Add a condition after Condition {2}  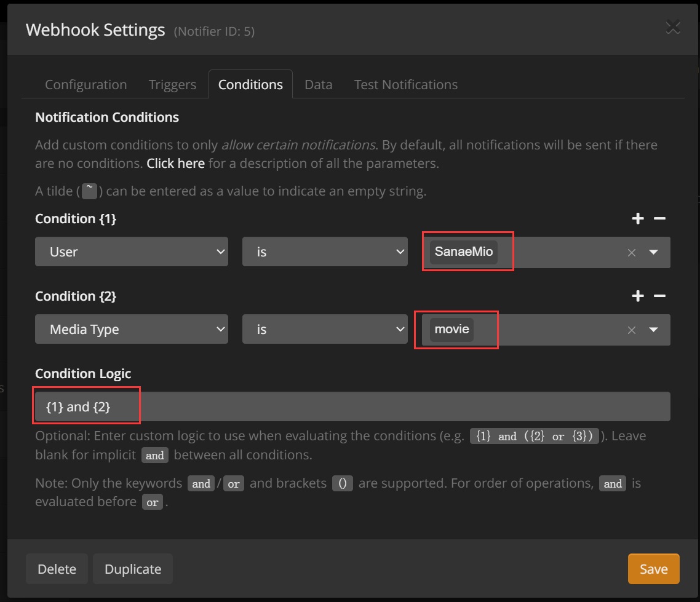click(638, 296)
